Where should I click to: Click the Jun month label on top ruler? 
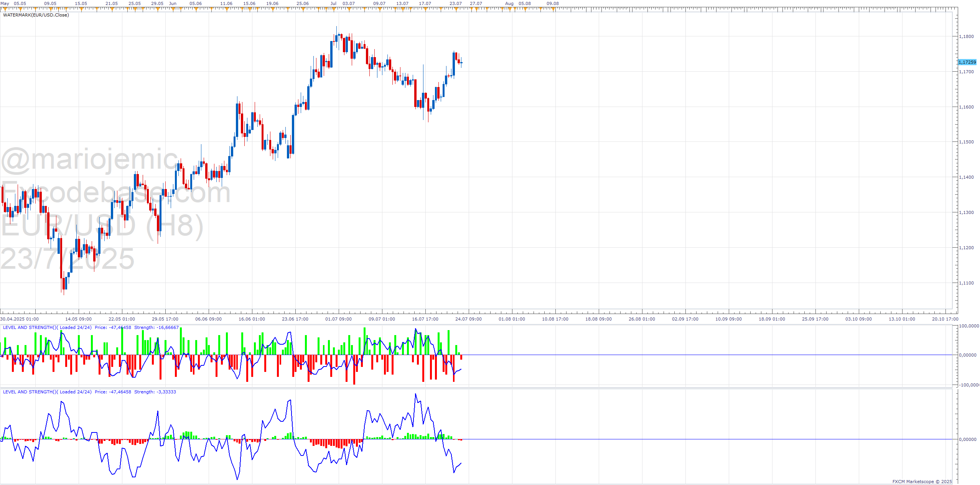click(x=173, y=3)
